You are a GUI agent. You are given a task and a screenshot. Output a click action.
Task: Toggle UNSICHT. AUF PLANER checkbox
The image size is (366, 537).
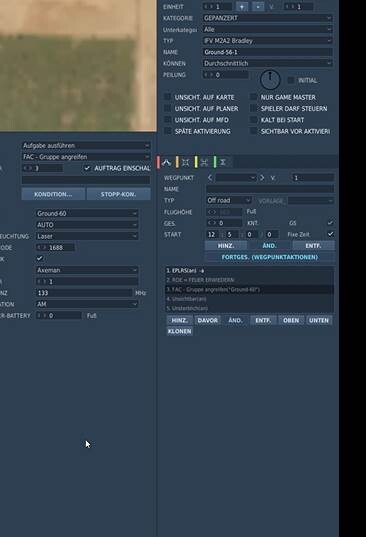(167, 108)
